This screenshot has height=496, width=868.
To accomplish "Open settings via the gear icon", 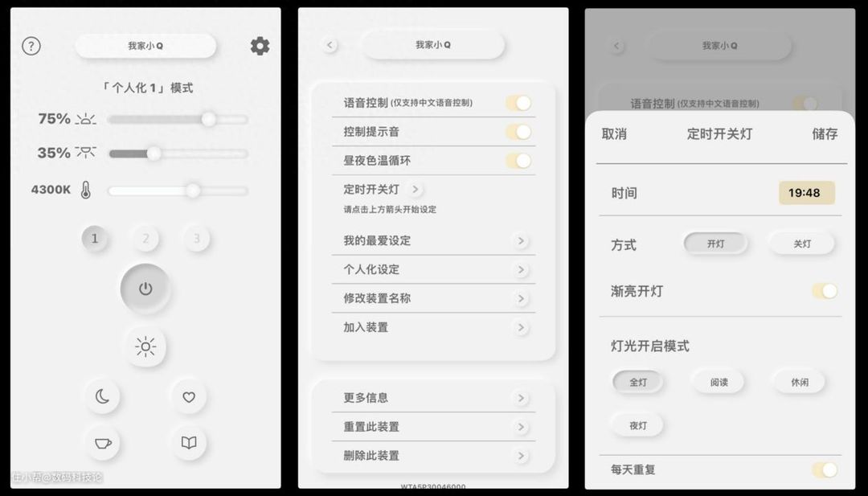I will pos(260,46).
